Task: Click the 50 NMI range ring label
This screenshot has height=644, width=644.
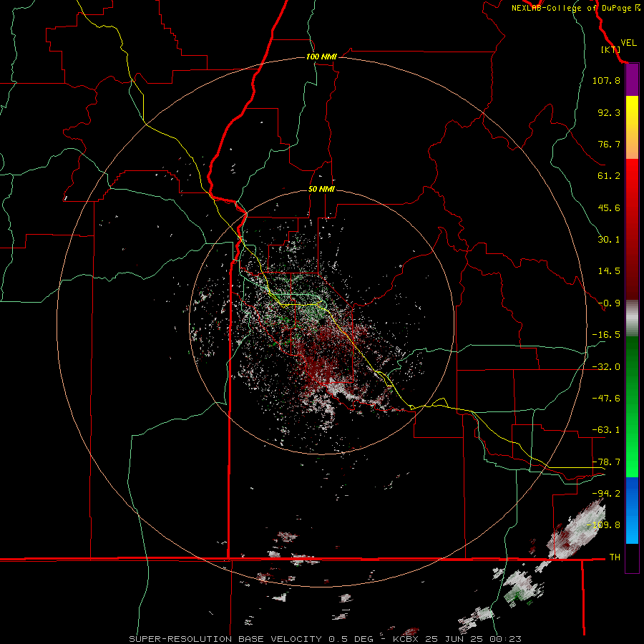Action: pyautogui.click(x=321, y=189)
